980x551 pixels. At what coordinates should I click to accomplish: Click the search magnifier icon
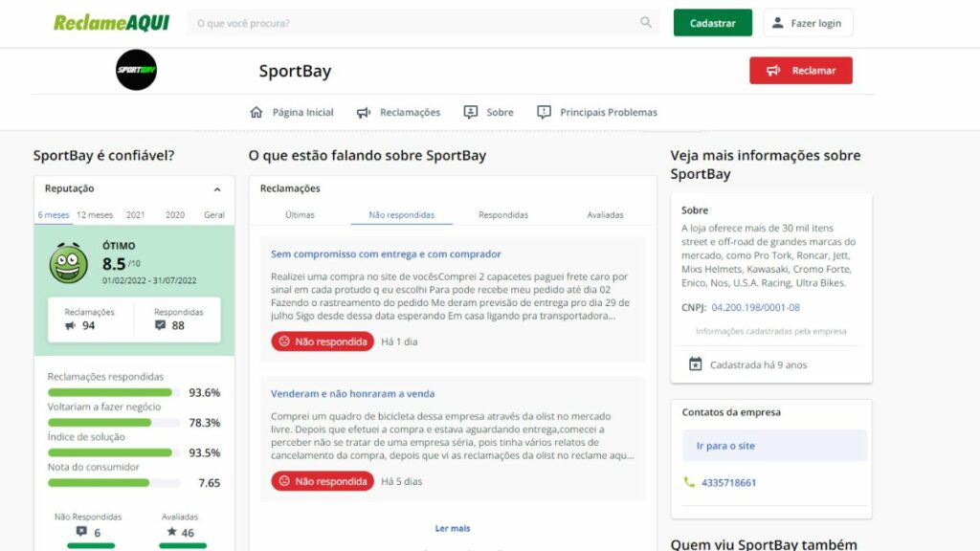647,23
